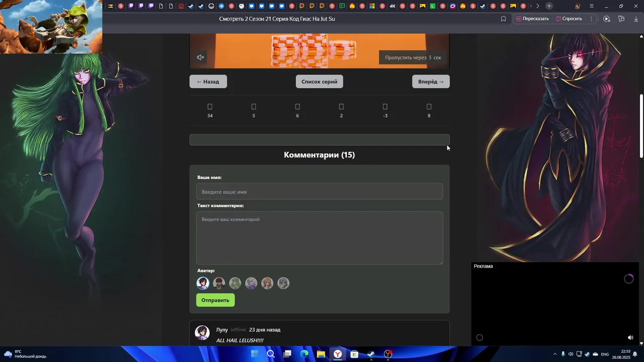Click the reaction icon with count 8
This screenshot has width=644, height=362.
(x=429, y=107)
